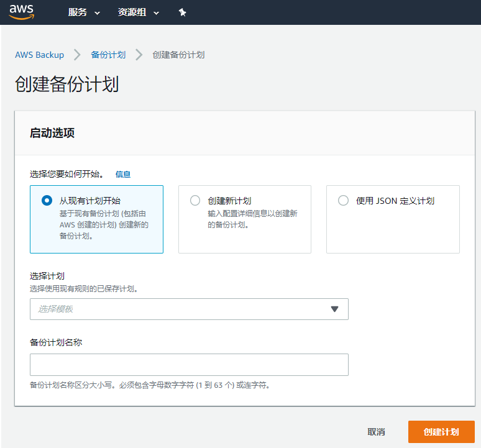This screenshot has width=481, height=448.
Task: Click the 从现有计划开始 card description text
Action: tap(104, 224)
